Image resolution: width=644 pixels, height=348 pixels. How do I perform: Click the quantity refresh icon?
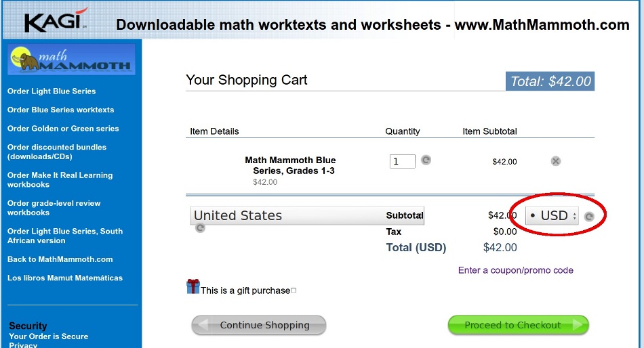[426, 160]
